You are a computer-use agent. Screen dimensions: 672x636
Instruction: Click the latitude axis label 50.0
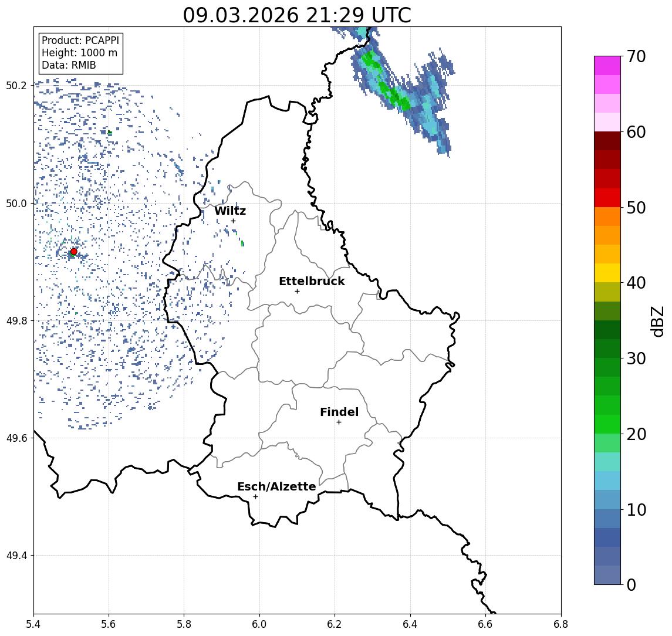tap(16, 203)
